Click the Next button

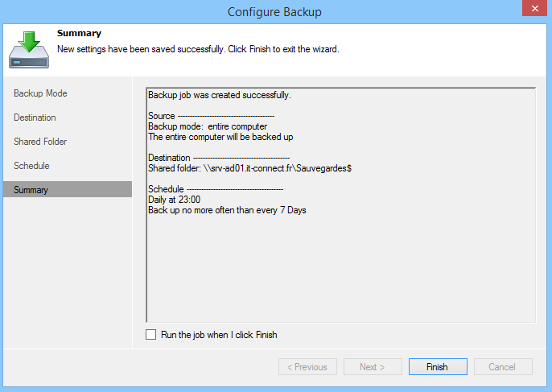(373, 367)
